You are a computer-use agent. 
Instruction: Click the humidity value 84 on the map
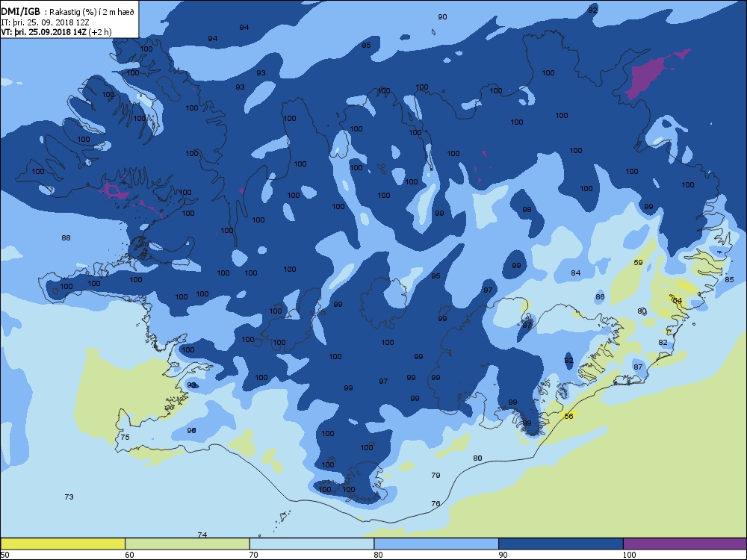(576, 273)
